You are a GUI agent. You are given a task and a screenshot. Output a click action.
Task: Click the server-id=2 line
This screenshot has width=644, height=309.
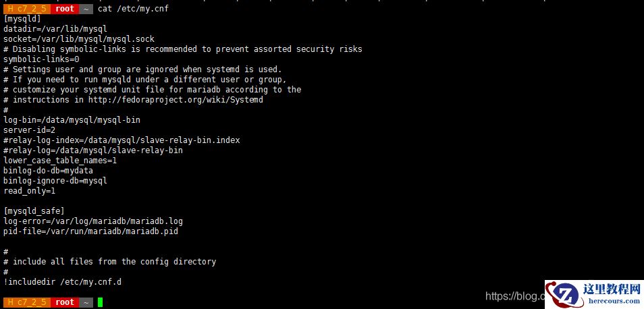(29, 130)
